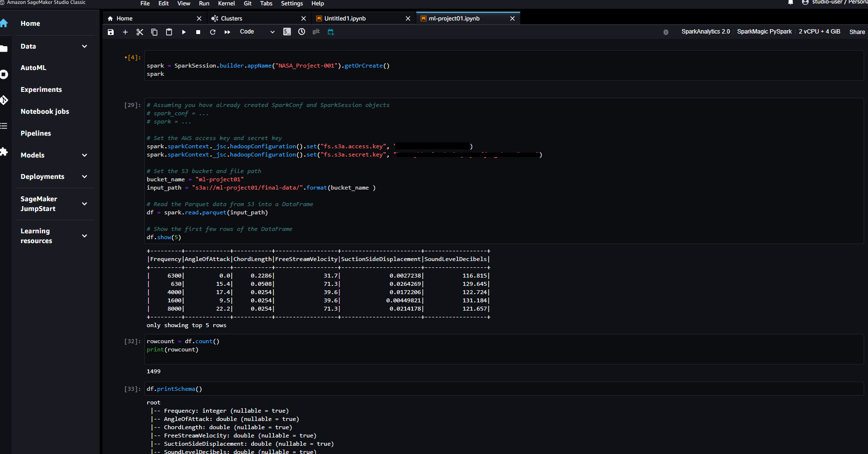Close the Clusters tab
This screenshot has height=454, width=868.
point(304,18)
